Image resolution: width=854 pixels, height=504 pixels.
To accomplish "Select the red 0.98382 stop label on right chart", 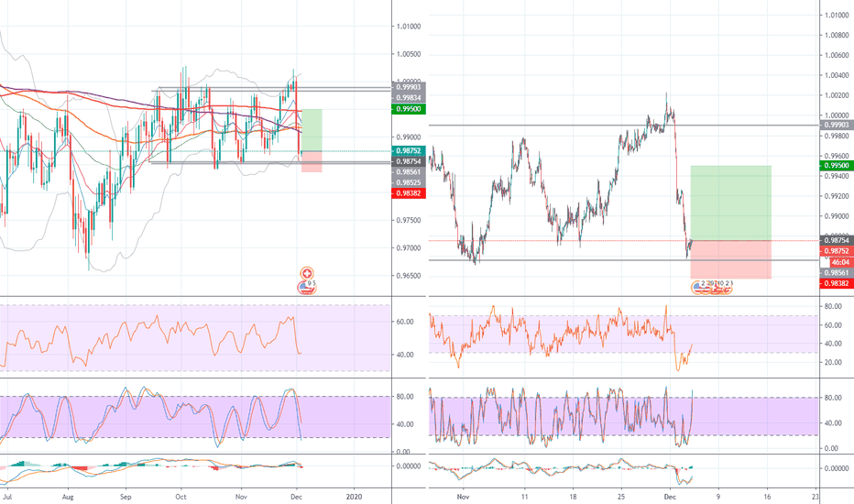I will [834, 284].
